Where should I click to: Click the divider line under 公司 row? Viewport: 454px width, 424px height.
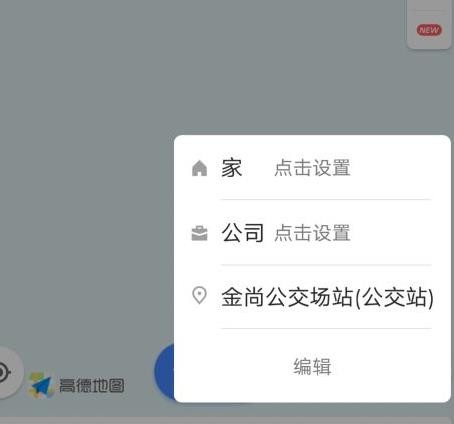pos(326,265)
